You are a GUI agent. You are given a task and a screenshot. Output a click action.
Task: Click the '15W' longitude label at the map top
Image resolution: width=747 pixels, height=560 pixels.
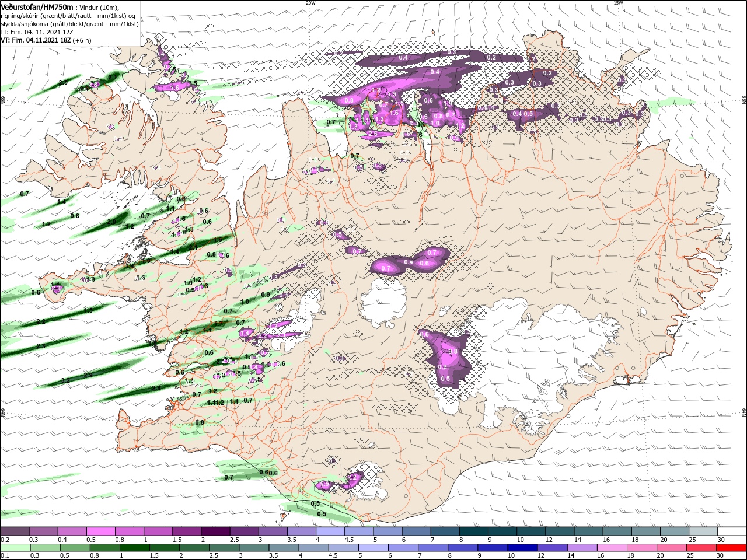click(618, 2)
